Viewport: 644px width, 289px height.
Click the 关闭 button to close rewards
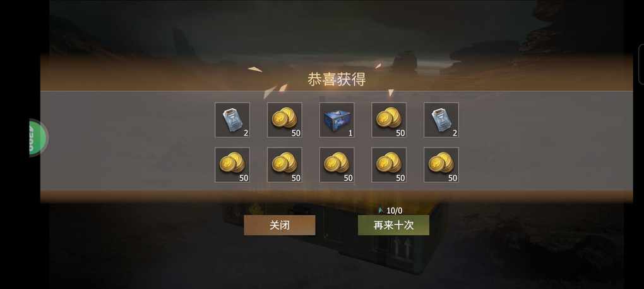(280, 225)
